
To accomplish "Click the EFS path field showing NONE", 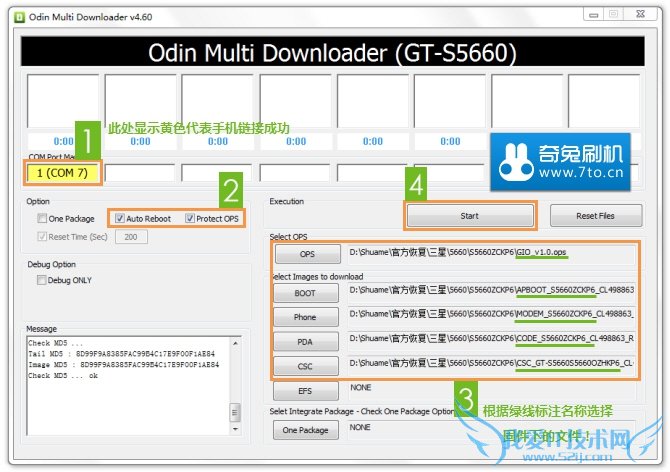I will tap(491, 390).
